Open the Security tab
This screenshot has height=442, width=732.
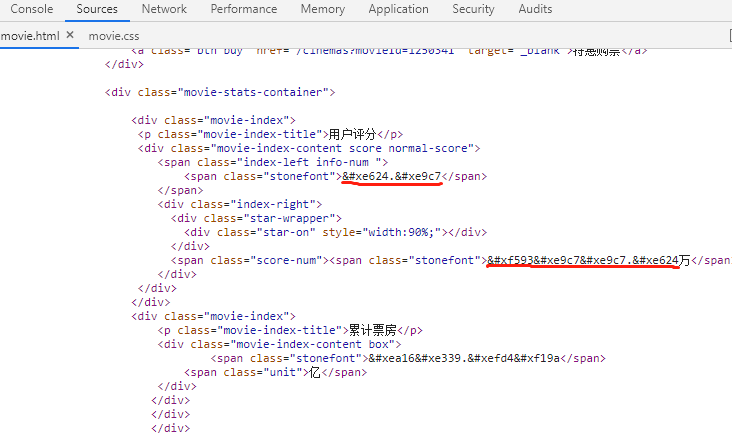tap(473, 9)
